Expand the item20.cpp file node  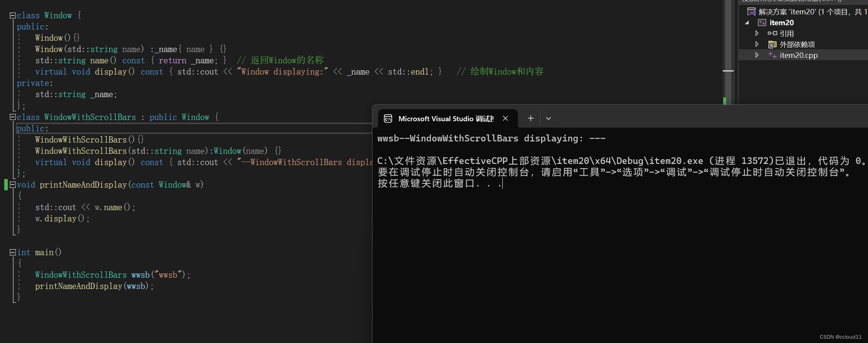click(x=757, y=55)
